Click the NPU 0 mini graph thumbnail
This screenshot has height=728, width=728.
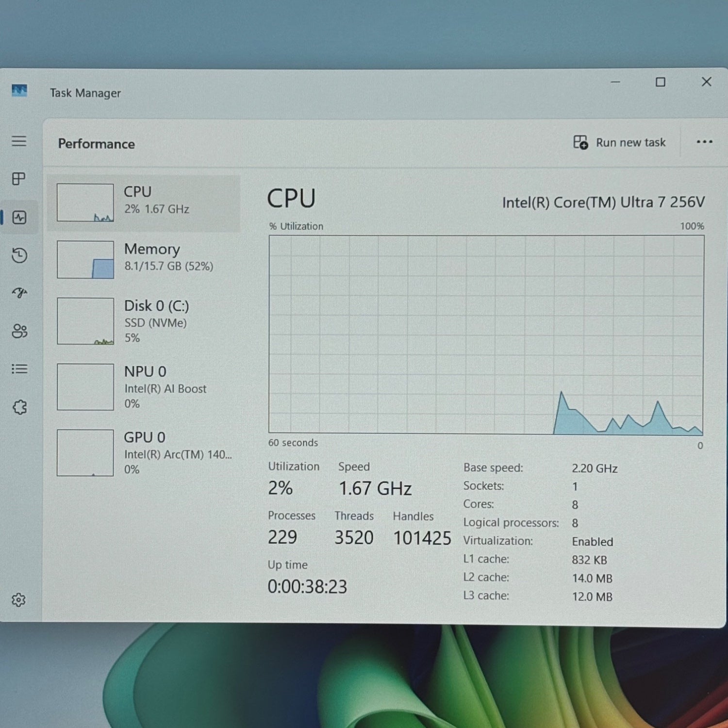coord(85,387)
